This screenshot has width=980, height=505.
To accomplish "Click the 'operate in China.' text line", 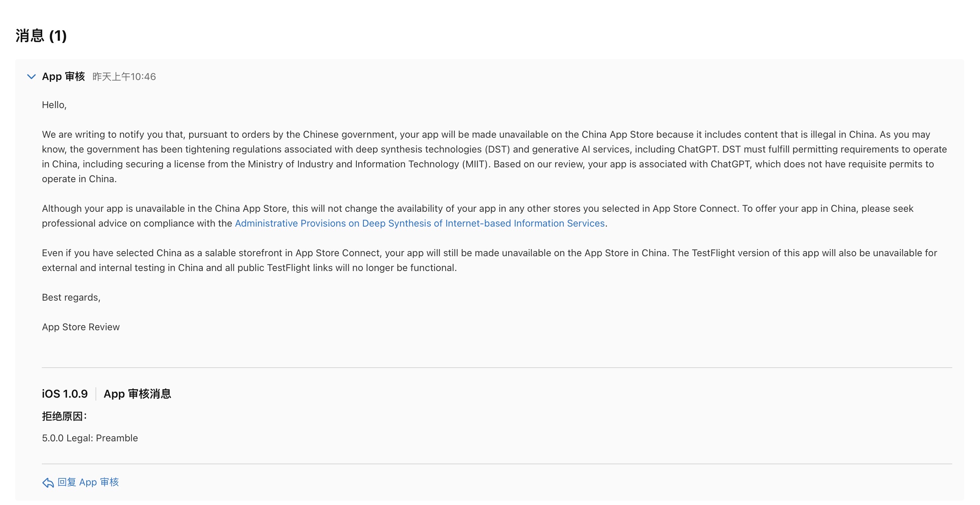I will [x=79, y=179].
